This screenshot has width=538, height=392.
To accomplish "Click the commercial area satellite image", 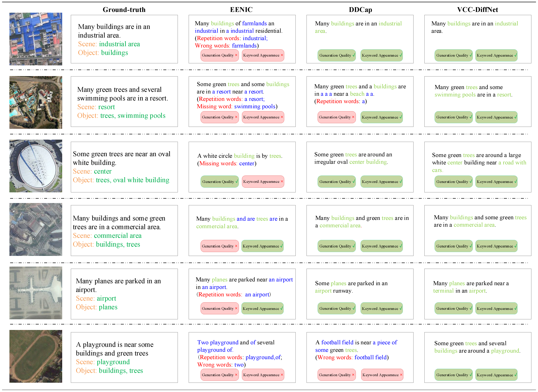I will pos(36,229).
